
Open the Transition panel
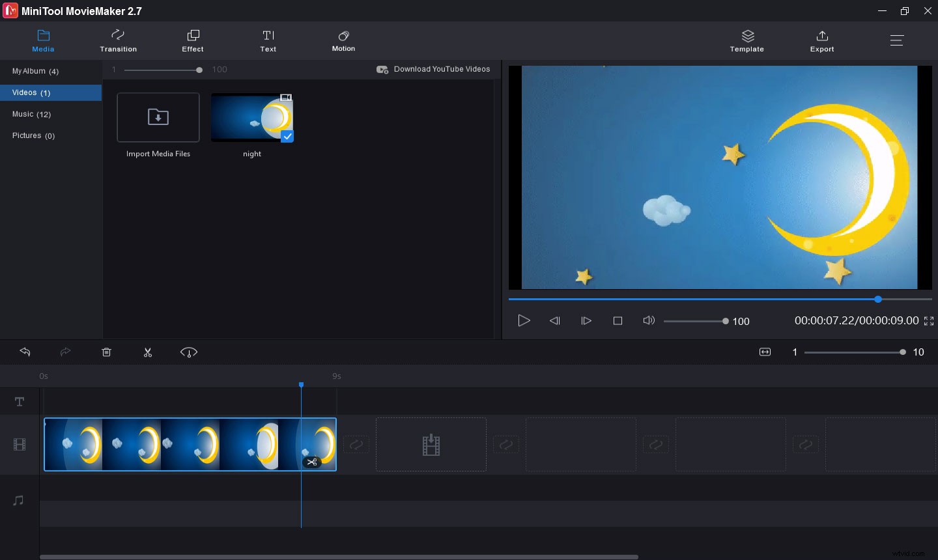118,40
